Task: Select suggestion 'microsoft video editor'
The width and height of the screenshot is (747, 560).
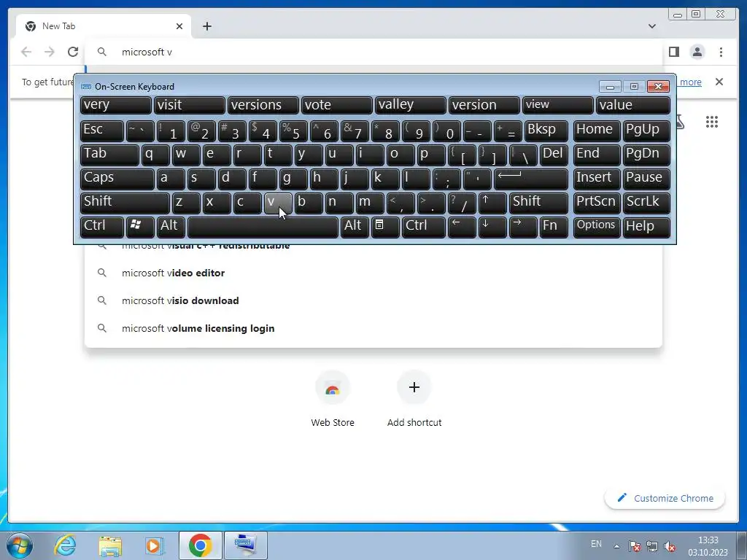Action: (373, 273)
